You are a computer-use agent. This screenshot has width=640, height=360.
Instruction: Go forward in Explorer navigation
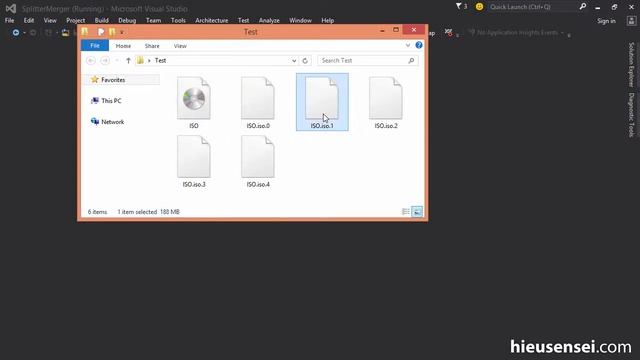pyautogui.click(x=105, y=60)
